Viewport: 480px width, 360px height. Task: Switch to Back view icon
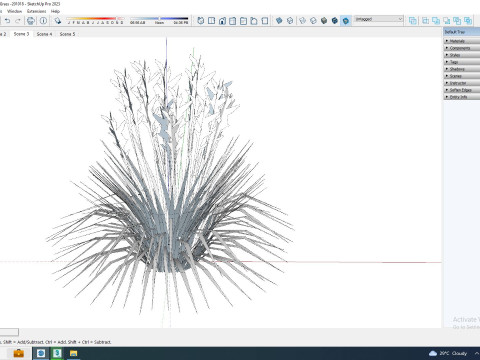click(243, 21)
